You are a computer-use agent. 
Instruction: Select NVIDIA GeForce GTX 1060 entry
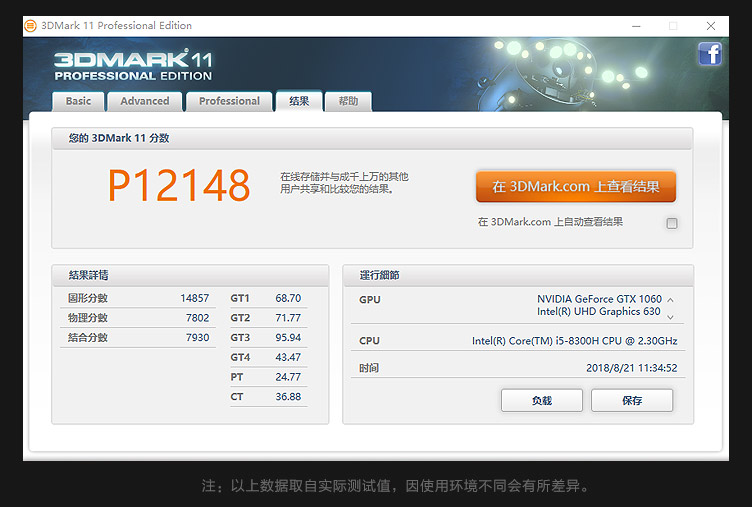pos(599,299)
